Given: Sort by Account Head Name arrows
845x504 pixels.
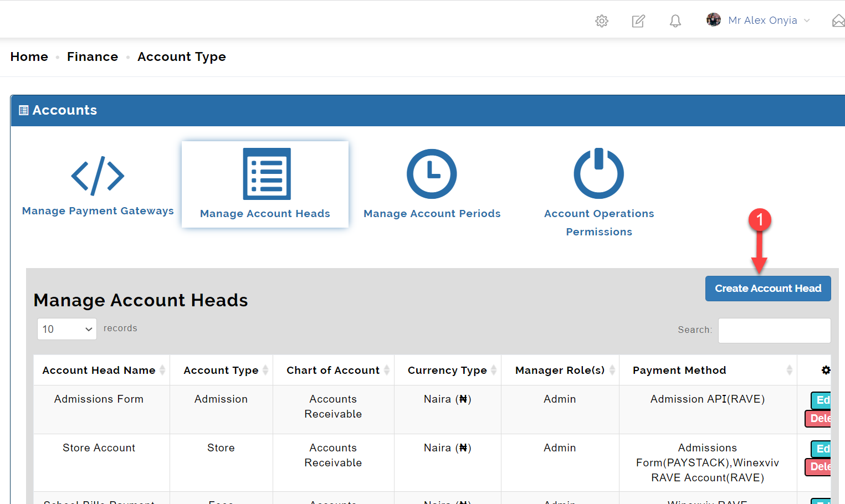Looking at the screenshot, I should point(162,370).
